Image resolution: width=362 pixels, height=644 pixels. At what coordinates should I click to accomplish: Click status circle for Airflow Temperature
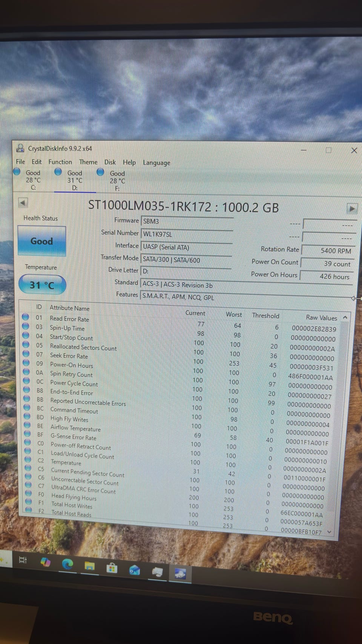pos(28,425)
